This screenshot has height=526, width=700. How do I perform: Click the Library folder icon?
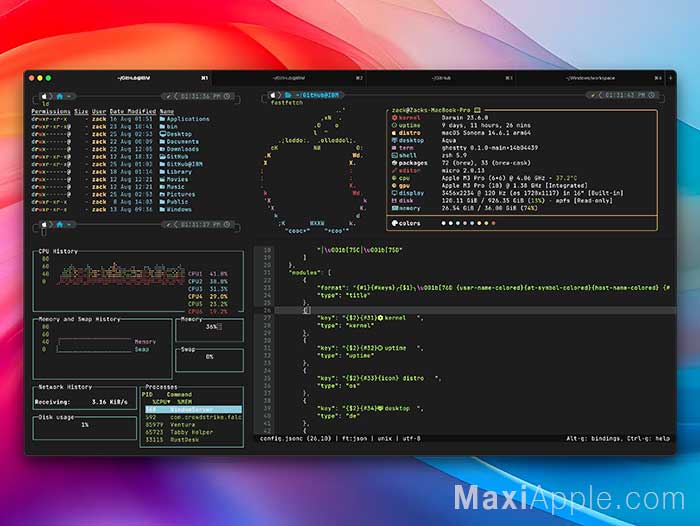click(x=162, y=172)
